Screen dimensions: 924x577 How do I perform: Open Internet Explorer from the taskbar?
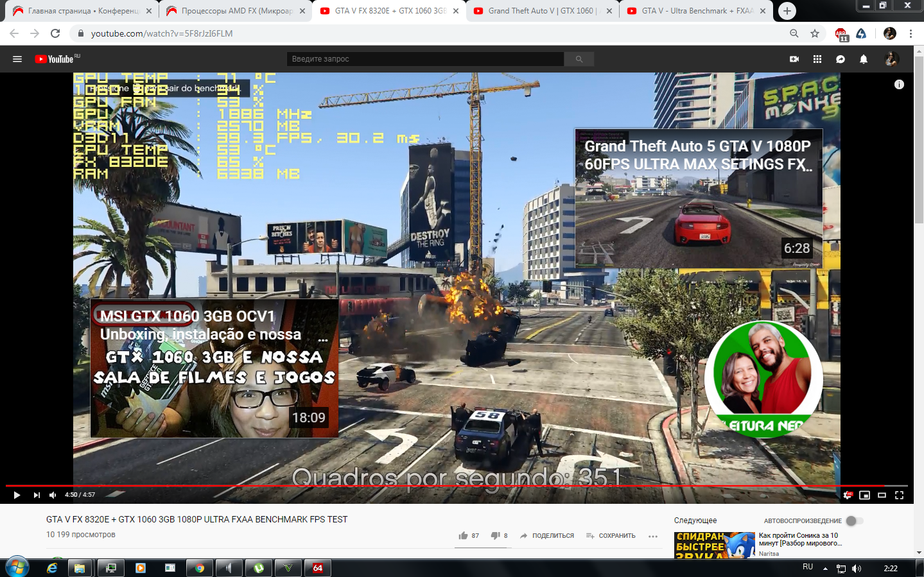click(52, 568)
